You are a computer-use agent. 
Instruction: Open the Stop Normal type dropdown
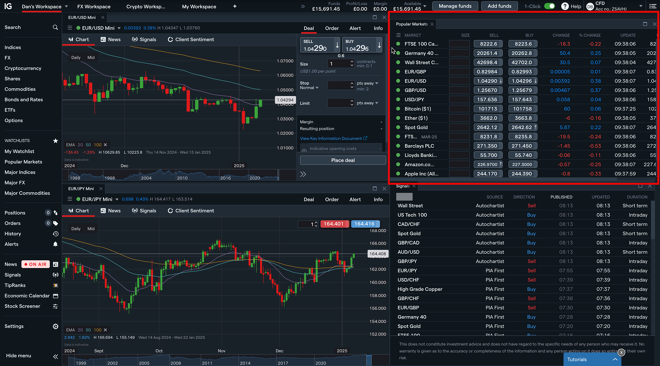pyautogui.click(x=317, y=88)
